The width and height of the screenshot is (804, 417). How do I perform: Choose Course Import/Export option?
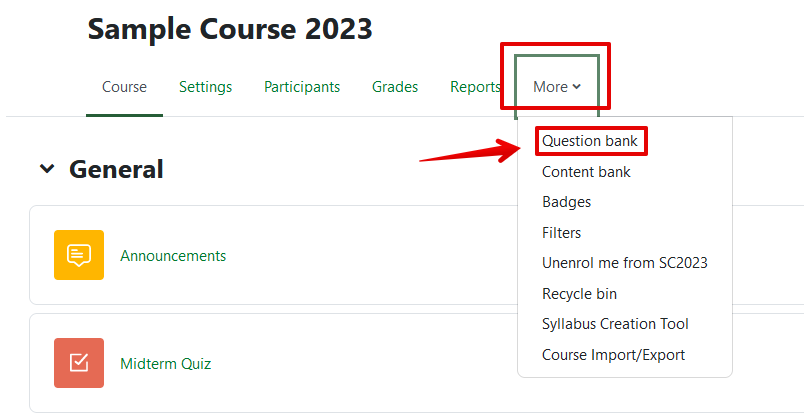tap(613, 355)
